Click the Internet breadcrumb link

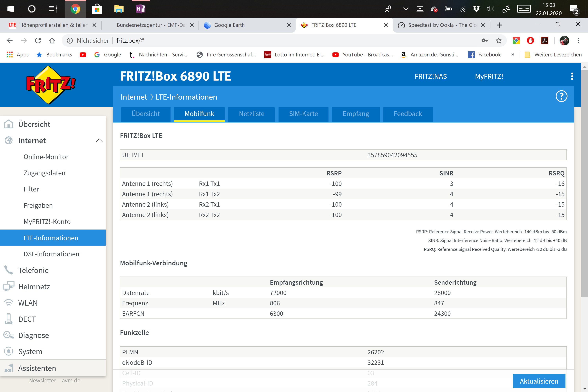(134, 97)
